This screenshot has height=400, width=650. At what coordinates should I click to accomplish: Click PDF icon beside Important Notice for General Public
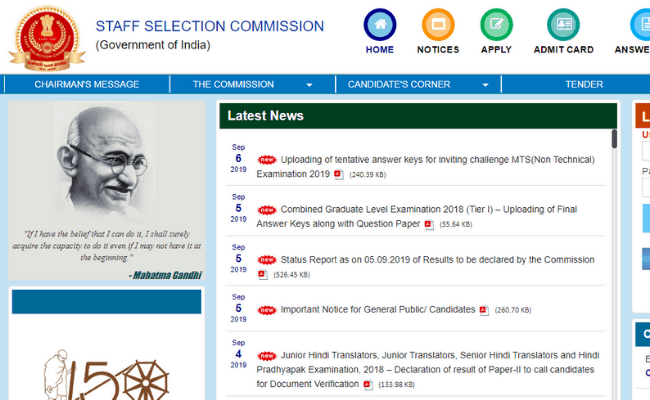[484, 310]
